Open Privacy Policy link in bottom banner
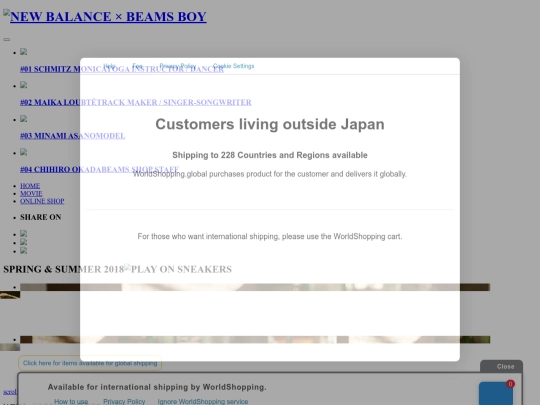 [x=124, y=402]
